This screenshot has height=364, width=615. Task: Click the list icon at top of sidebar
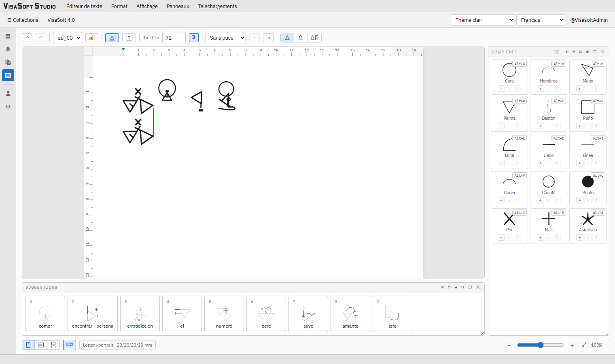pos(8,36)
